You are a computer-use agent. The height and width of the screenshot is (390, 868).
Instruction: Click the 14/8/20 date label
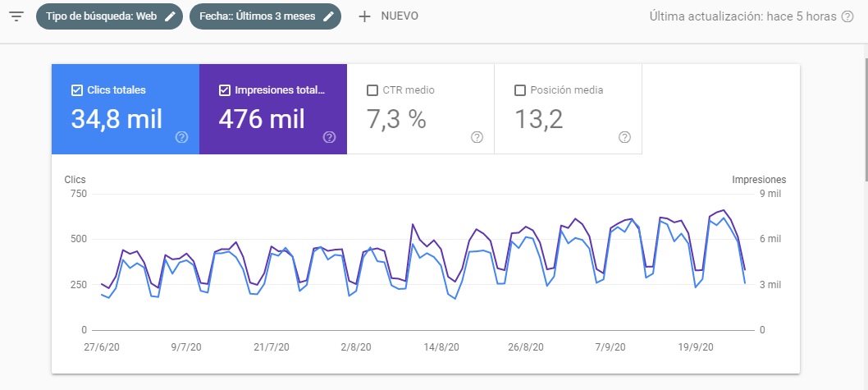click(x=441, y=347)
